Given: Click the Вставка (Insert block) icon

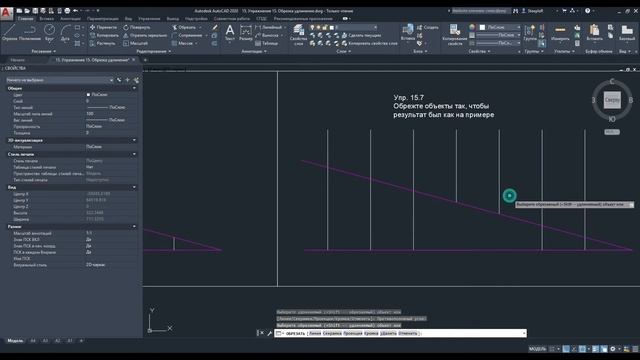Looking at the screenshot, I should pos(408,32).
